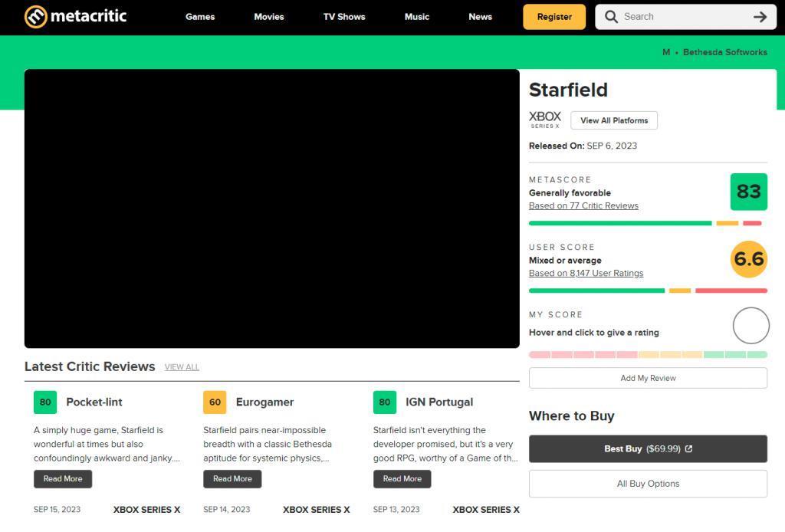The height and width of the screenshot is (532, 785).
Task: Click Pocket-lint's green 80 score badge
Action: 45,402
